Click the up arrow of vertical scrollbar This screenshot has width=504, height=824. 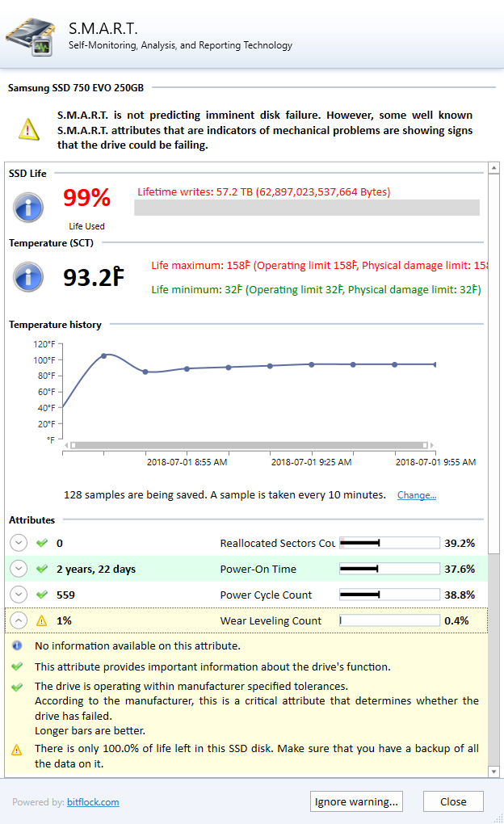click(x=493, y=168)
